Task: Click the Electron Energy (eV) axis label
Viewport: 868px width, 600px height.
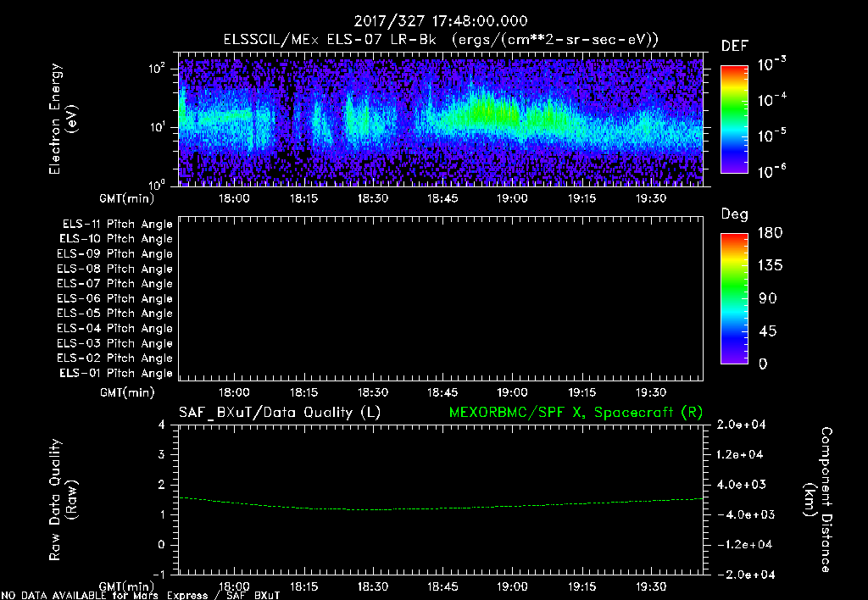Action: [63, 119]
